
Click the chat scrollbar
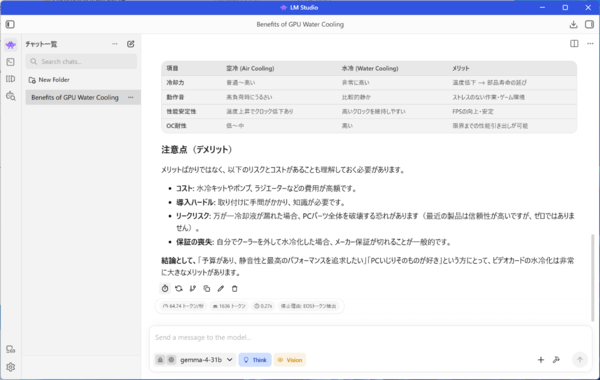tap(593, 277)
